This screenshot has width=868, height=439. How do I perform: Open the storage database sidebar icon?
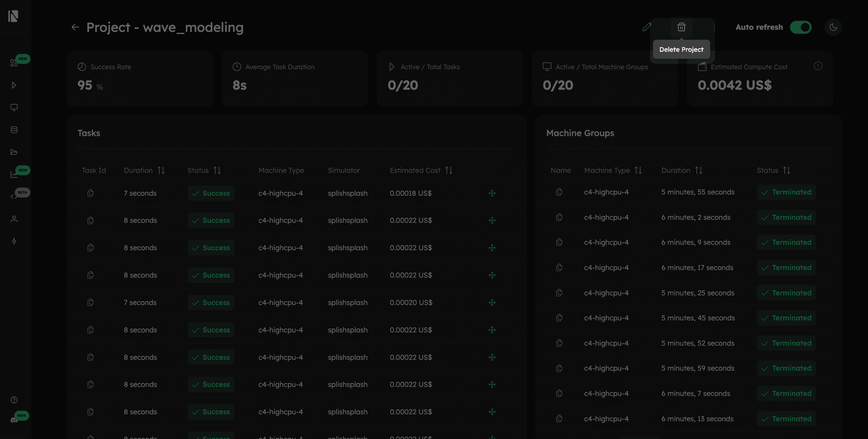14,130
